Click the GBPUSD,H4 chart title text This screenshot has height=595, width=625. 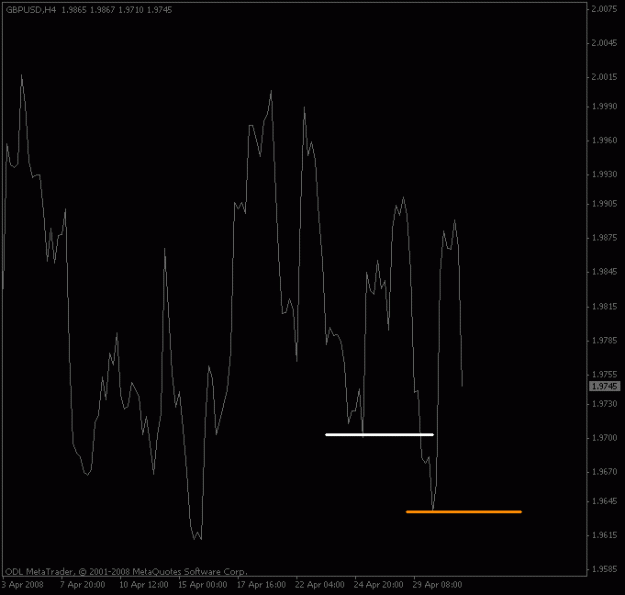click(x=31, y=10)
